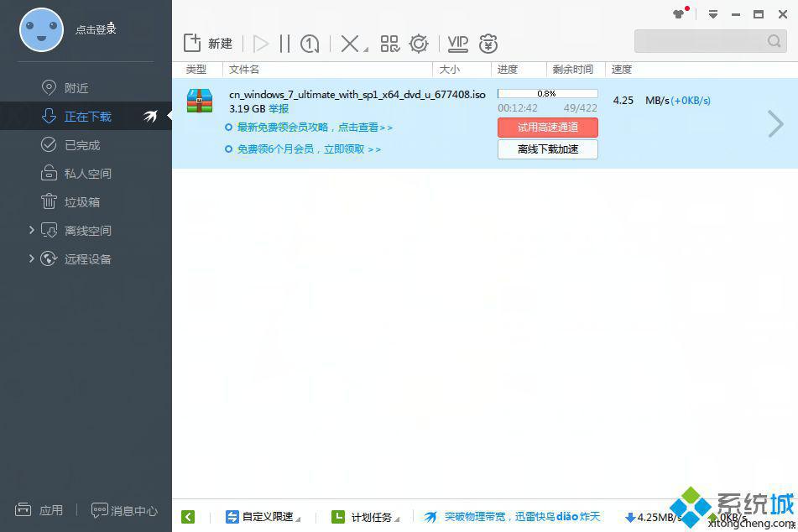Click the download progress bar at 0.8%
The width and height of the screenshot is (798, 532).
point(547,94)
